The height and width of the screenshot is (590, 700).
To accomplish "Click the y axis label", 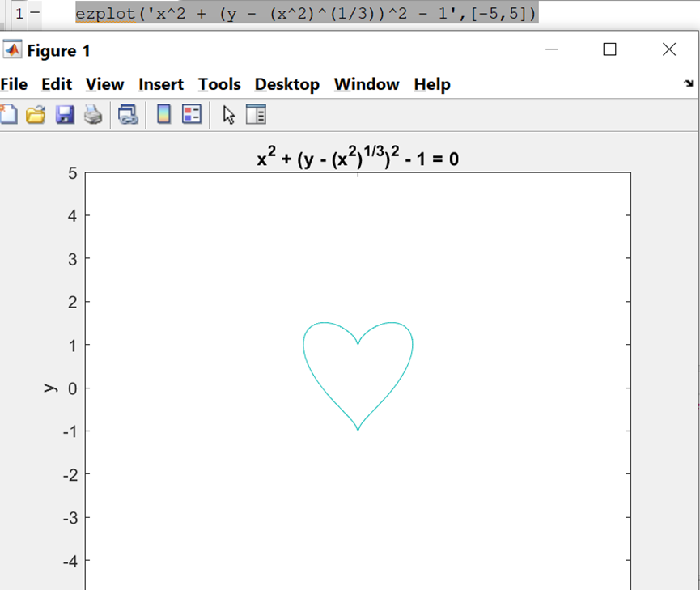I will coord(50,388).
